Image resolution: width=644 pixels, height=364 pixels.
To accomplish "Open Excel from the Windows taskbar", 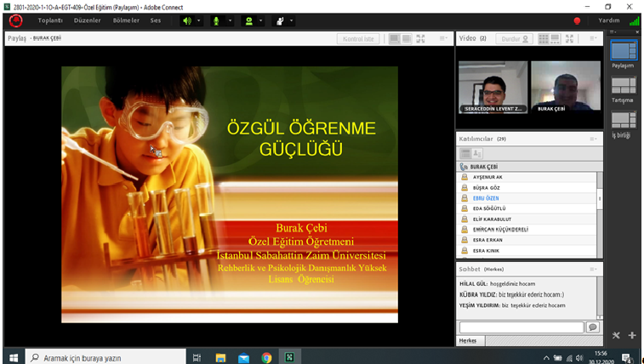I will (x=289, y=357).
